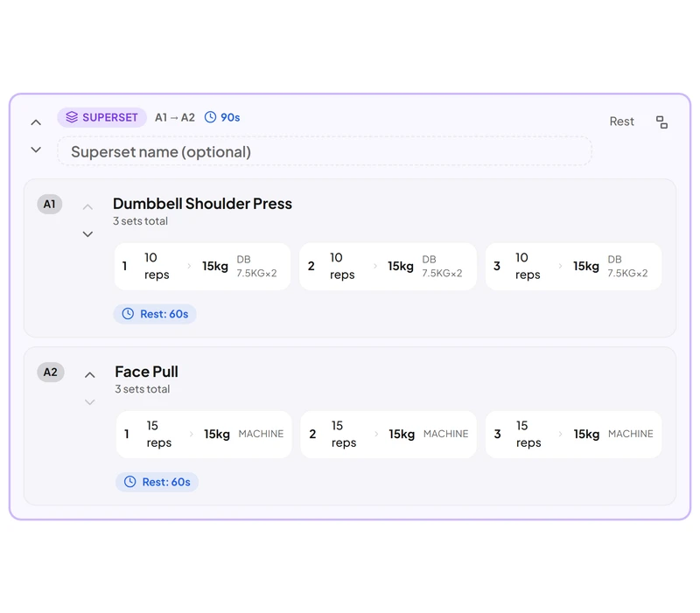The image size is (700, 613).
Task: Select the Face Pull title
Action: (146, 372)
